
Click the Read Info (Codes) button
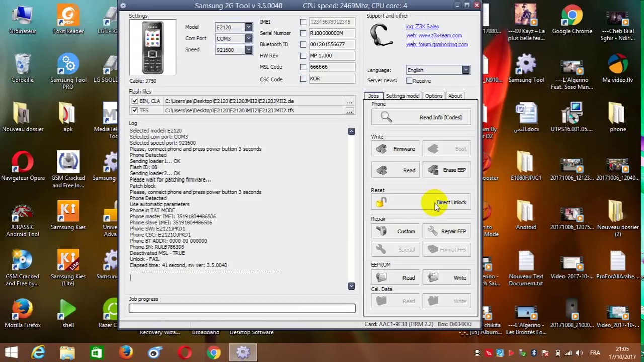coord(421,117)
